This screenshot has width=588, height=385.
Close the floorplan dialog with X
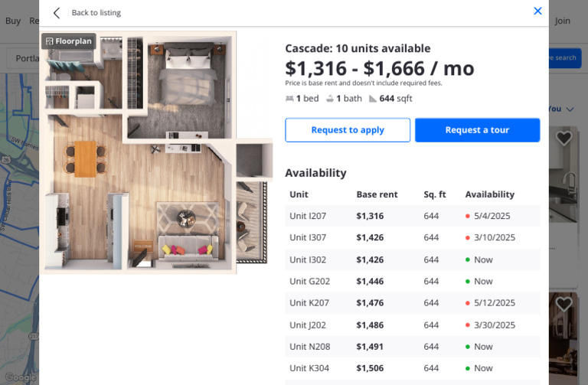click(537, 11)
